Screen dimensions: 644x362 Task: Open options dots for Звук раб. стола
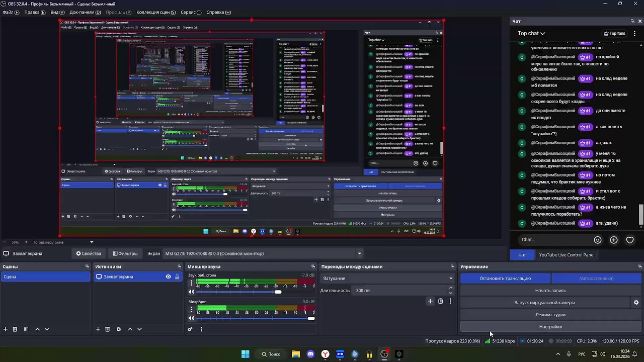191,284
